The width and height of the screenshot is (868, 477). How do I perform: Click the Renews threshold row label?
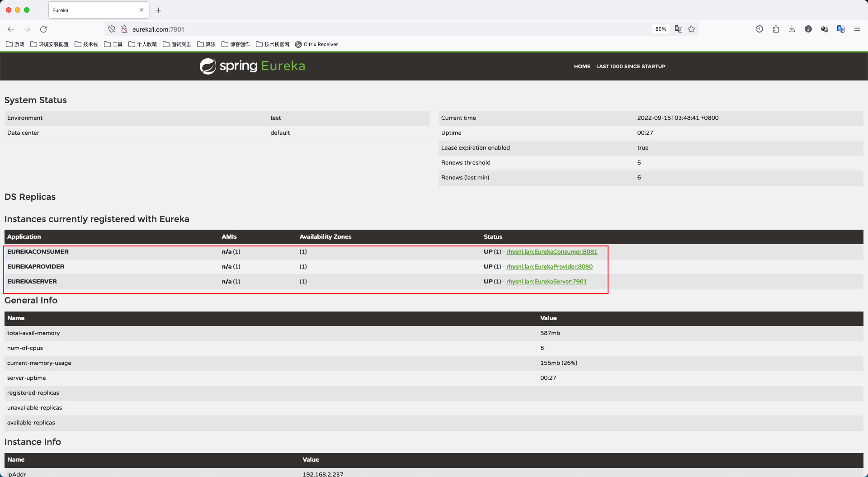click(466, 163)
